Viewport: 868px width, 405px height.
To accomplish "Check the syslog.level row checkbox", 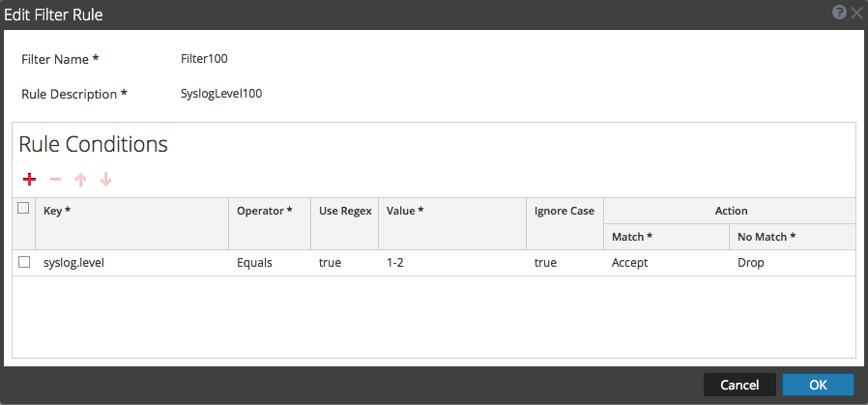I will tap(24, 262).
